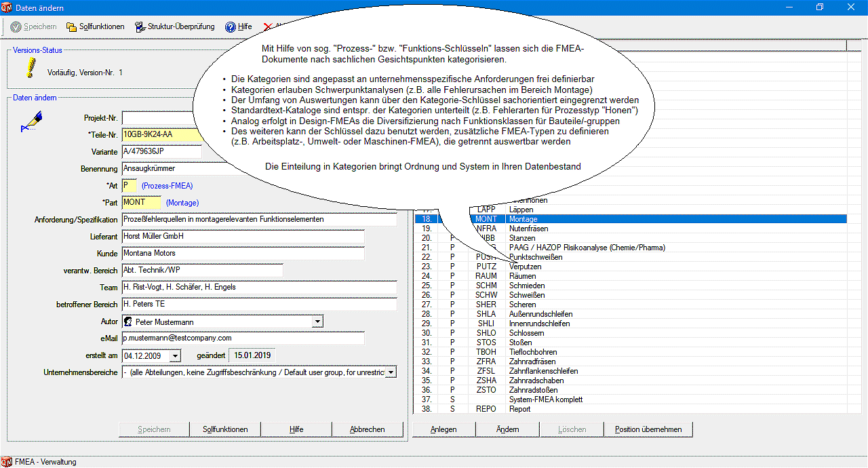The image size is (868, 468).
Task: Run Struktur-Überprüfung from the toolbar
Action: tap(175, 27)
